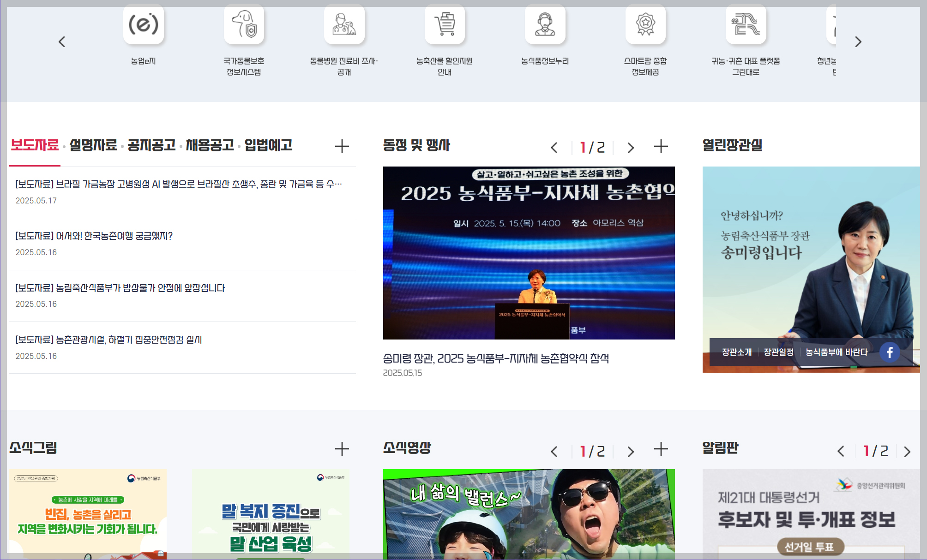Viewport: 927px width, 560px height.
Task: Open the 농업e지 service icon
Action: pos(144,24)
